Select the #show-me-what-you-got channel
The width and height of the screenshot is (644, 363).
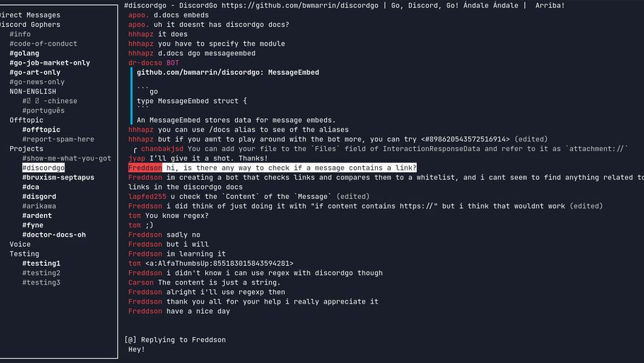click(67, 158)
